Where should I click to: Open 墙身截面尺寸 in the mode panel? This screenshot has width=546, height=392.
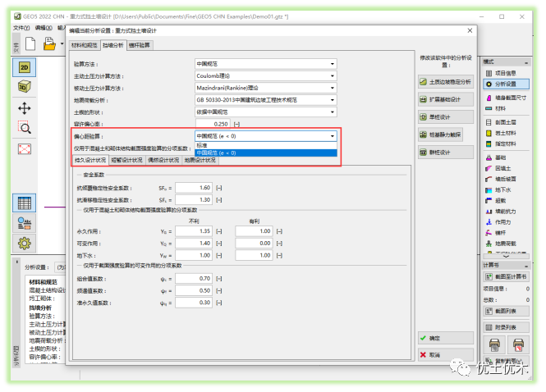click(506, 98)
